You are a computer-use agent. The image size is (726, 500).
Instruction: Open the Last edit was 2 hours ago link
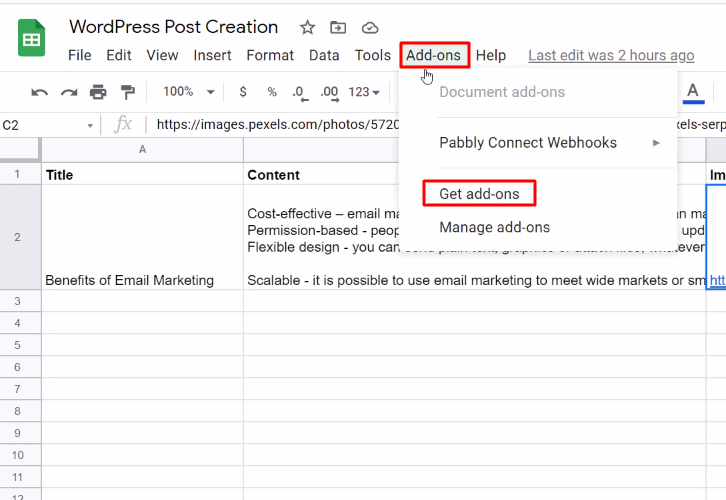point(611,55)
